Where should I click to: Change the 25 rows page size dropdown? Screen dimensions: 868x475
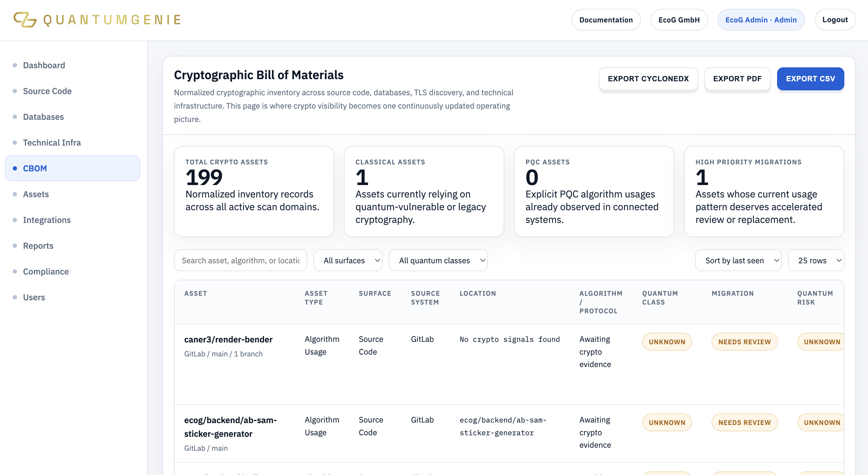(816, 260)
